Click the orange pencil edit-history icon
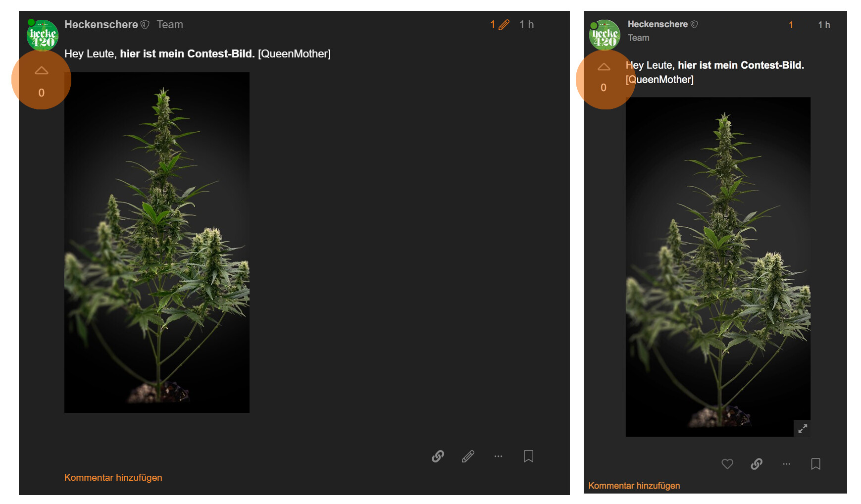 pos(504,25)
